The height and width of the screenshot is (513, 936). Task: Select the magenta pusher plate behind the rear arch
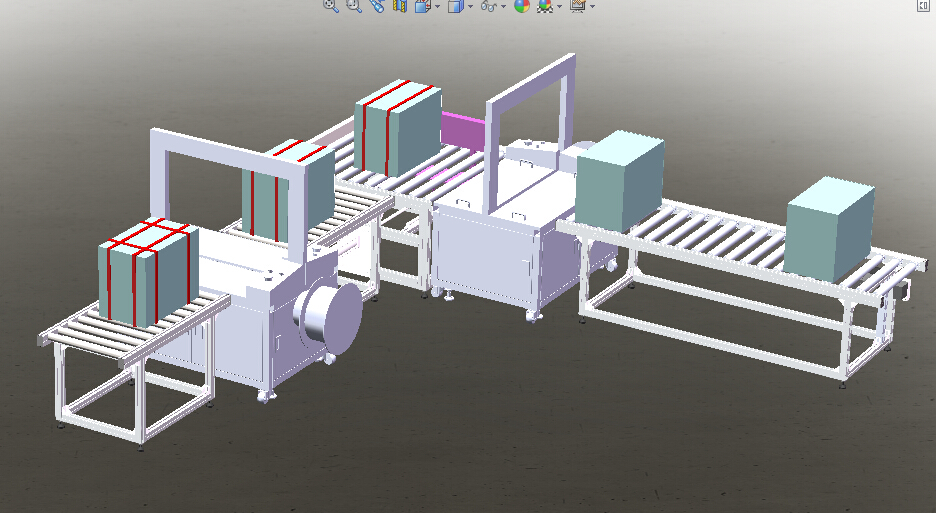(x=462, y=132)
